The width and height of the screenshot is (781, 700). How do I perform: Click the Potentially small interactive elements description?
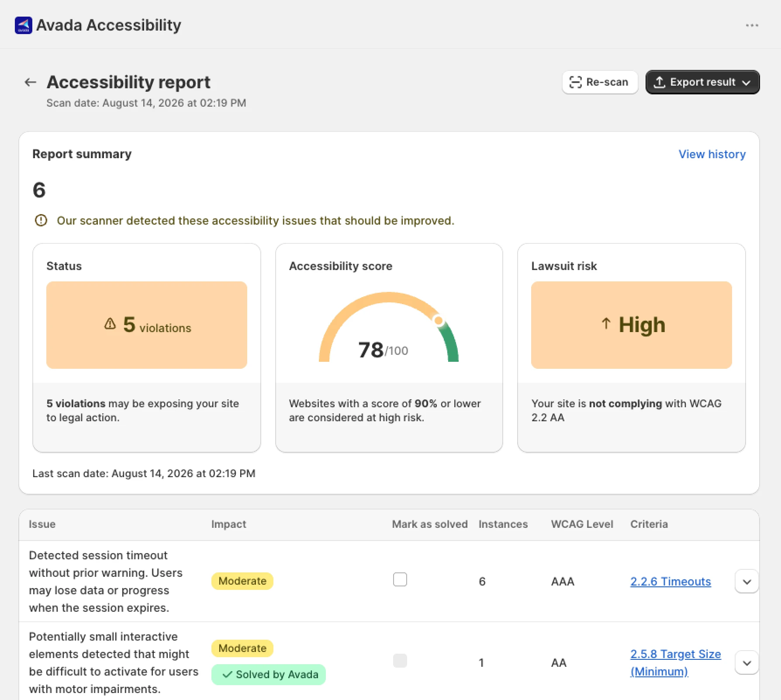(x=114, y=663)
